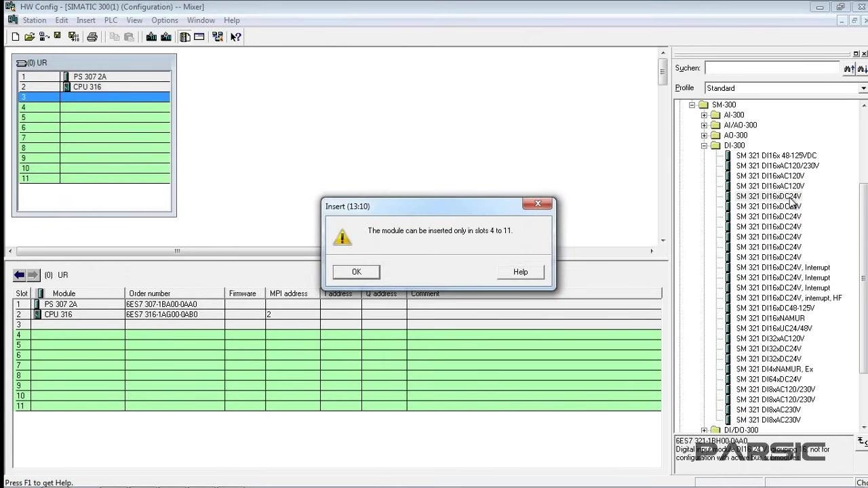The image size is (868, 488).
Task: Toggle the hardware Catalog icon
Action: (x=184, y=37)
